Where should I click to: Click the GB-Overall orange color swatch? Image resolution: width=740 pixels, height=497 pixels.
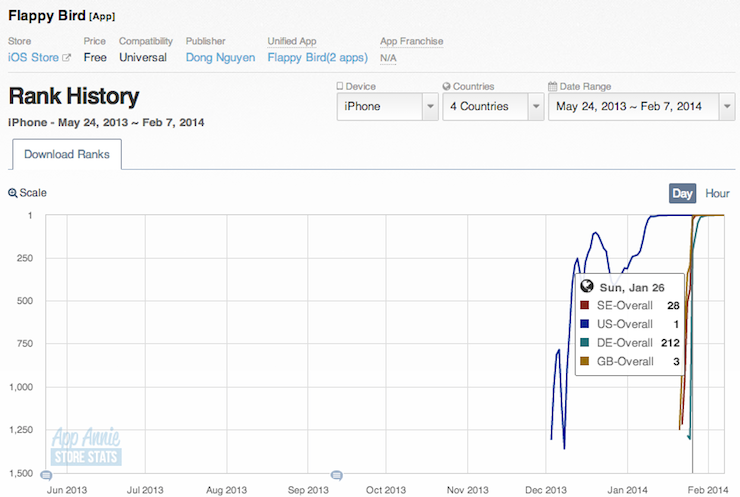tap(585, 361)
